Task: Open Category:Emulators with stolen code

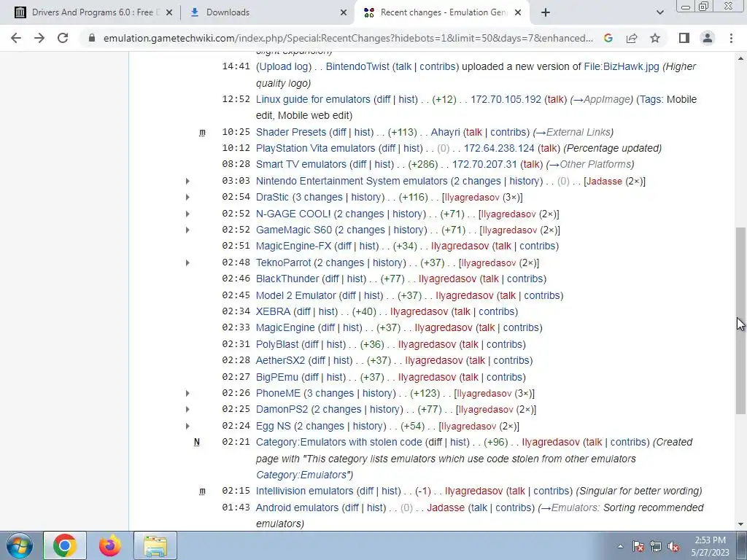Action: [338, 443]
